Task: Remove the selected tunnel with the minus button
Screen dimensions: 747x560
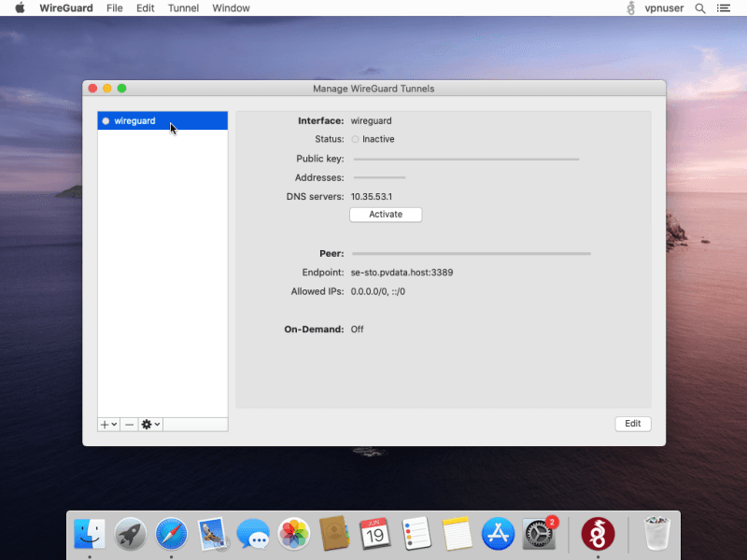Action: [x=129, y=424]
